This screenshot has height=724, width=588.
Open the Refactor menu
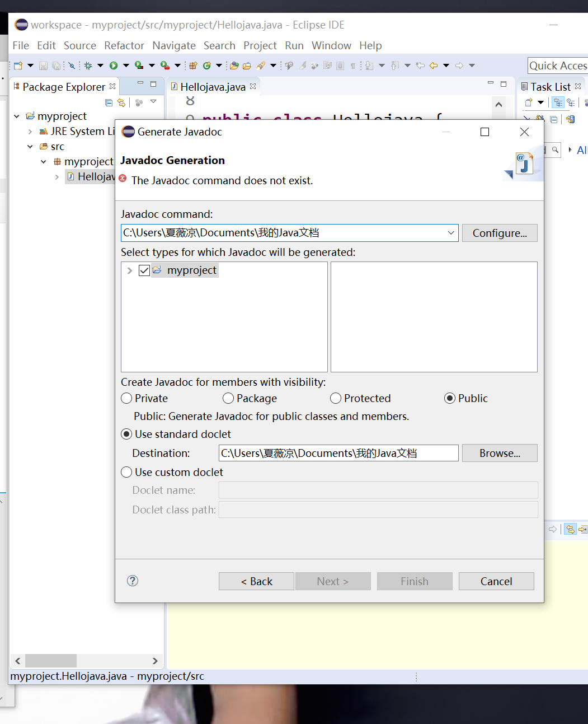124,45
